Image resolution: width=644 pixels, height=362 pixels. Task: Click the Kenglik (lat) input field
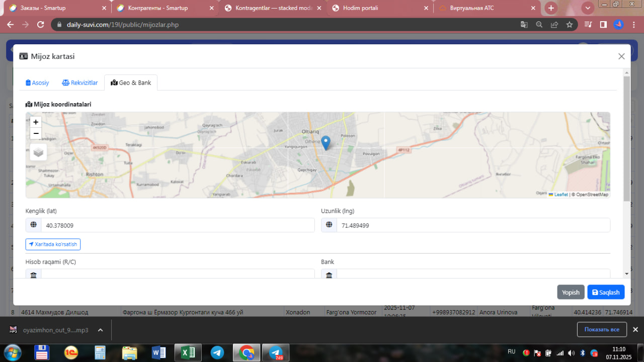tap(177, 225)
